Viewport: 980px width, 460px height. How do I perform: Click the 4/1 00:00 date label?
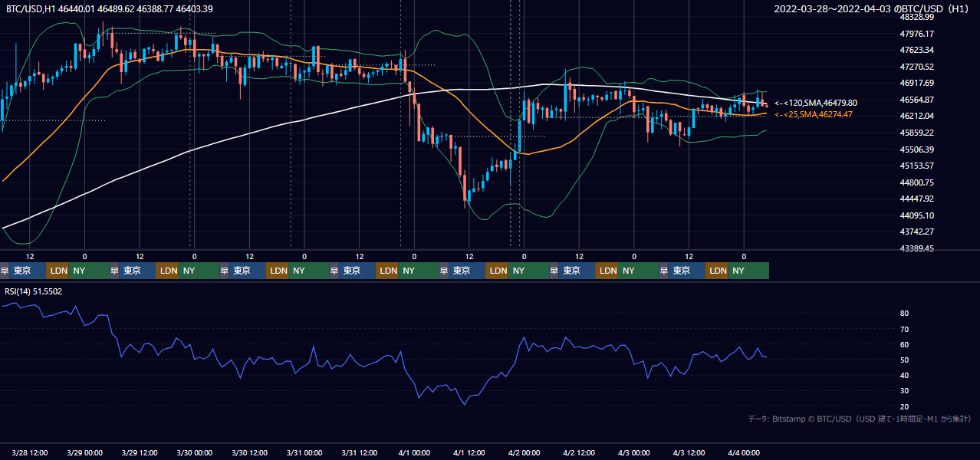414,452
